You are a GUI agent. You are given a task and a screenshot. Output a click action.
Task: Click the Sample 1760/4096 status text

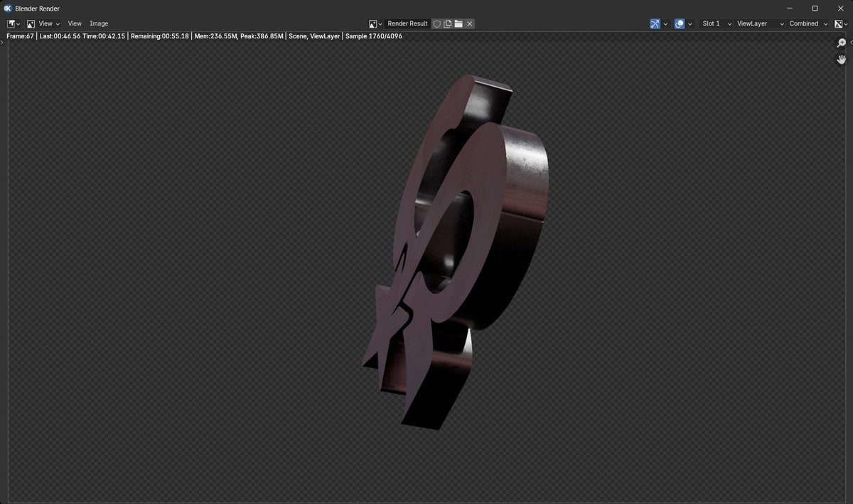(x=374, y=36)
